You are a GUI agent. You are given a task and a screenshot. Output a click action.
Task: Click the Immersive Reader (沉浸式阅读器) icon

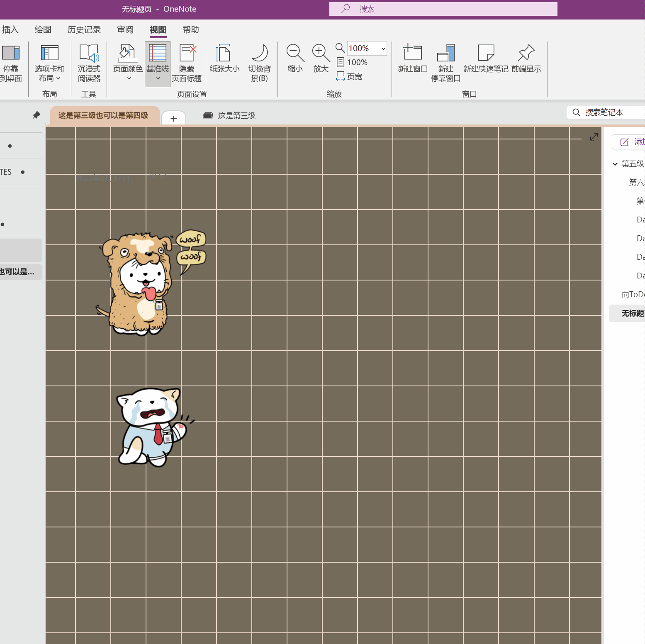(x=89, y=54)
